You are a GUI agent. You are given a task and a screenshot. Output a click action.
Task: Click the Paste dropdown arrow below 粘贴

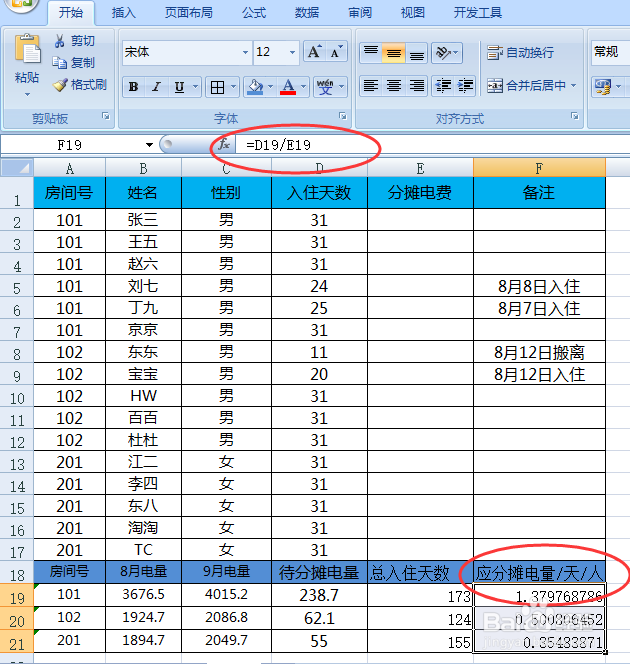(x=28, y=94)
